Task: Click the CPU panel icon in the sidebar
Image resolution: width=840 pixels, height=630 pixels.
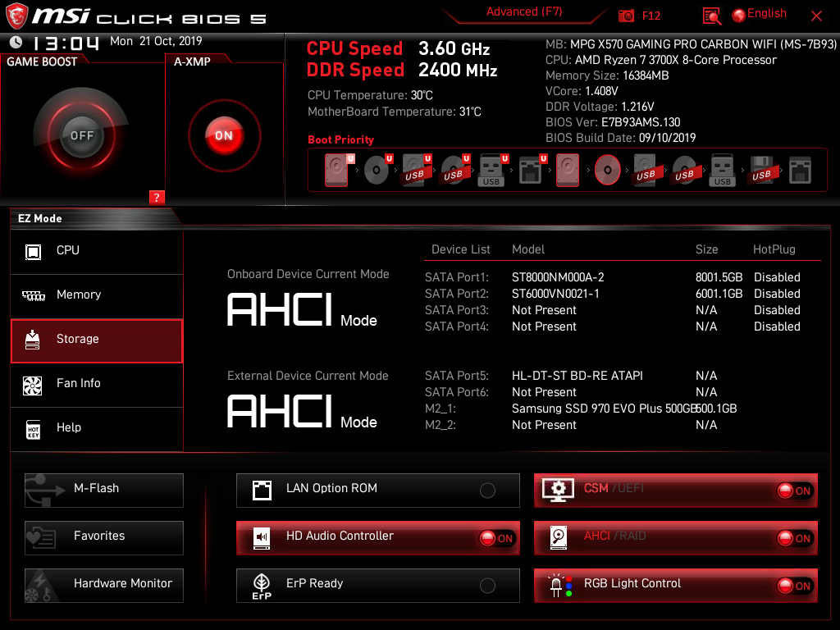Action: tap(34, 251)
